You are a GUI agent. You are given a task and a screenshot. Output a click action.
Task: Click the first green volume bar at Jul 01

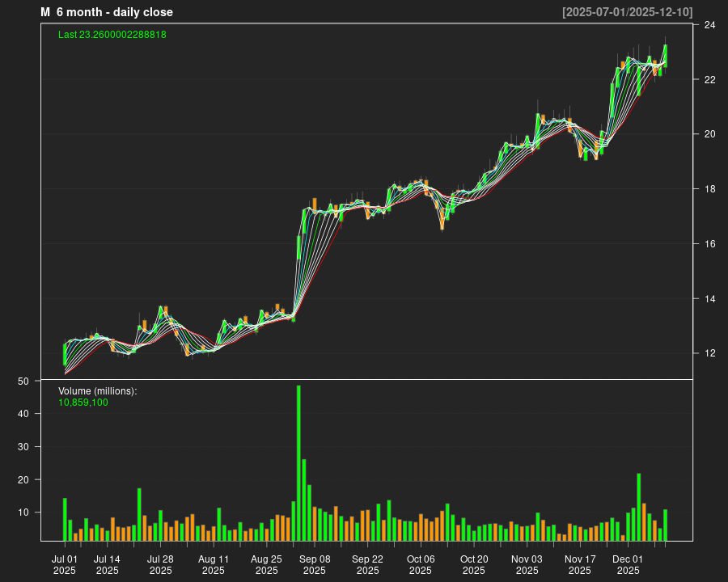(65, 519)
